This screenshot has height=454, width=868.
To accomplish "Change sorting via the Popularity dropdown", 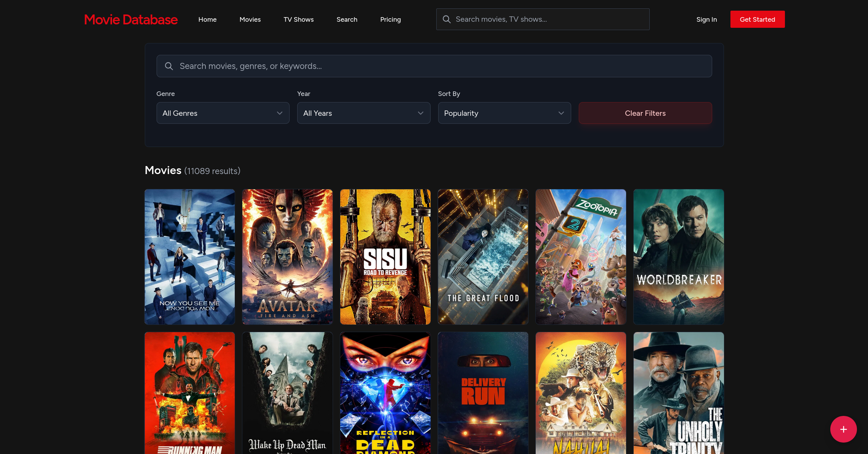I will coord(504,113).
